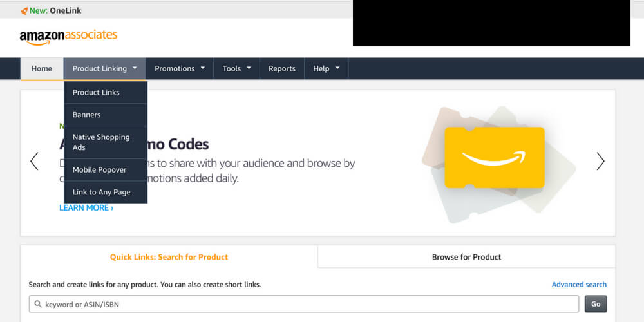644x322 pixels.
Task: Choose Mobile Popover menu entry
Action: (99, 170)
